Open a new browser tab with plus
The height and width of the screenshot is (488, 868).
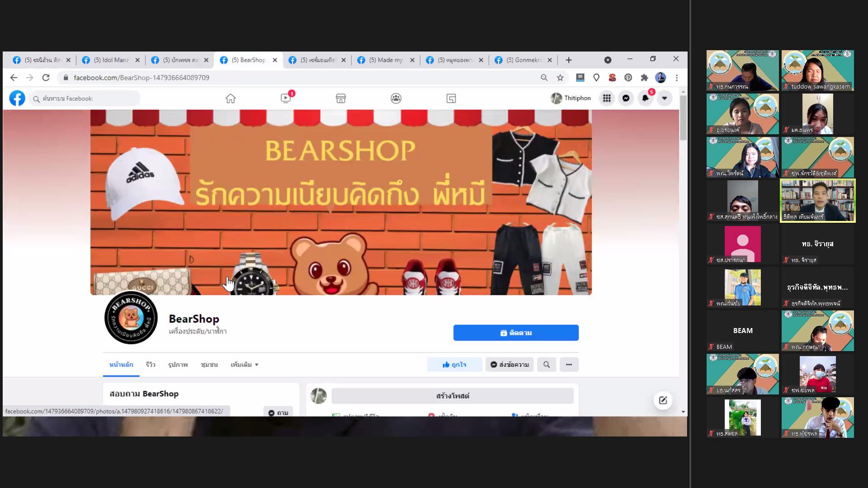coord(569,60)
